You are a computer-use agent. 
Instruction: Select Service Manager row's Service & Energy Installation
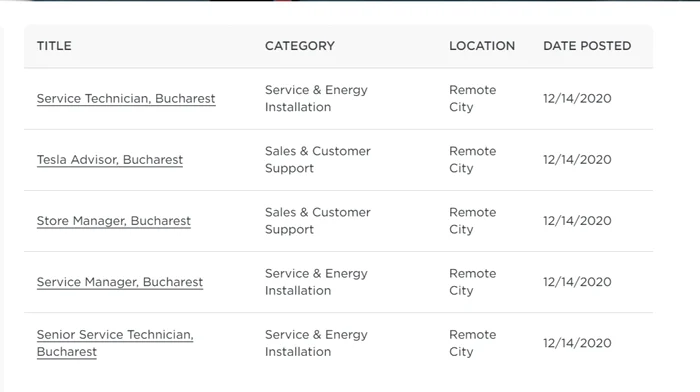316,282
